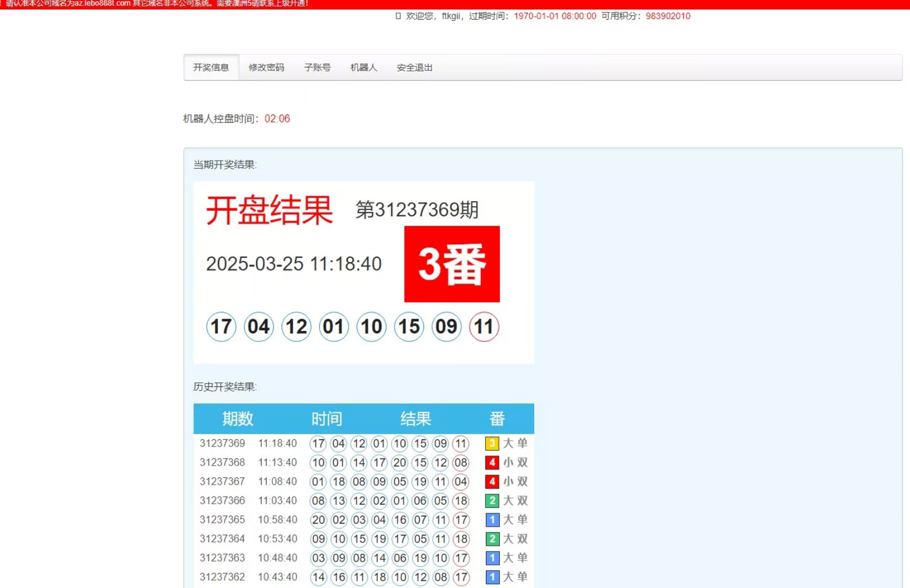Click the large number 10 ball
This screenshot has height=588, width=910.
pyautogui.click(x=371, y=327)
